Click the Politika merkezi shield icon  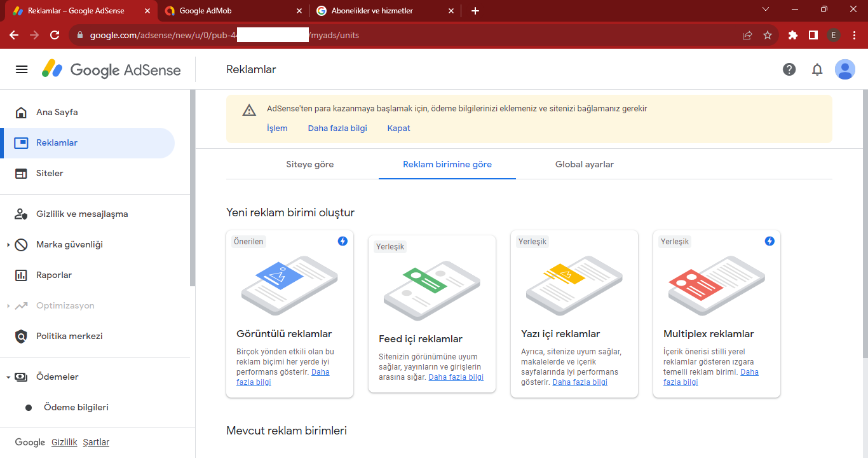pyautogui.click(x=21, y=337)
